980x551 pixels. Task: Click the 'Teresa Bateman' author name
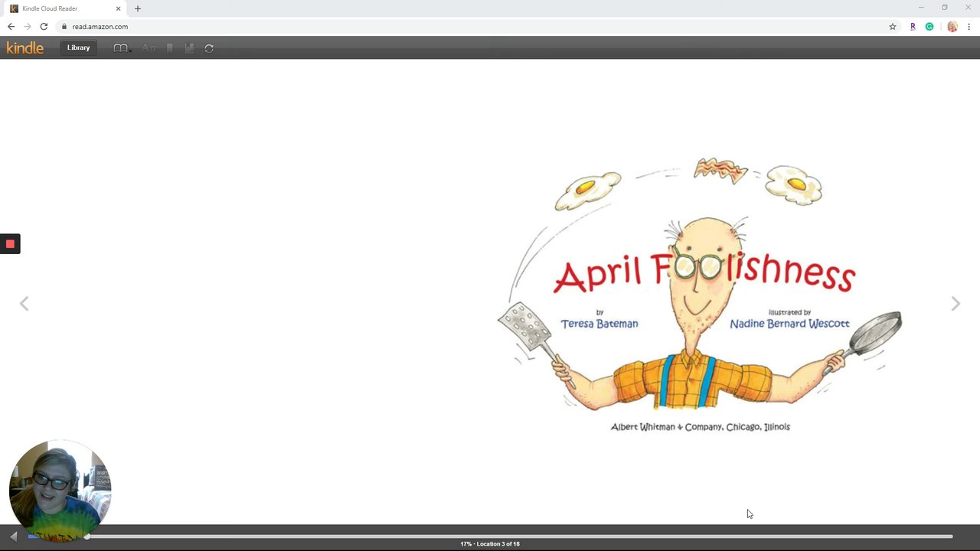pyautogui.click(x=599, y=324)
